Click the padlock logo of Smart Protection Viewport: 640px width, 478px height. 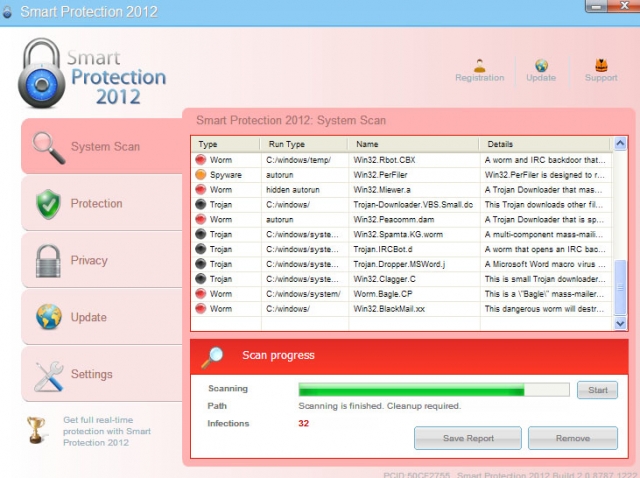click(42, 73)
